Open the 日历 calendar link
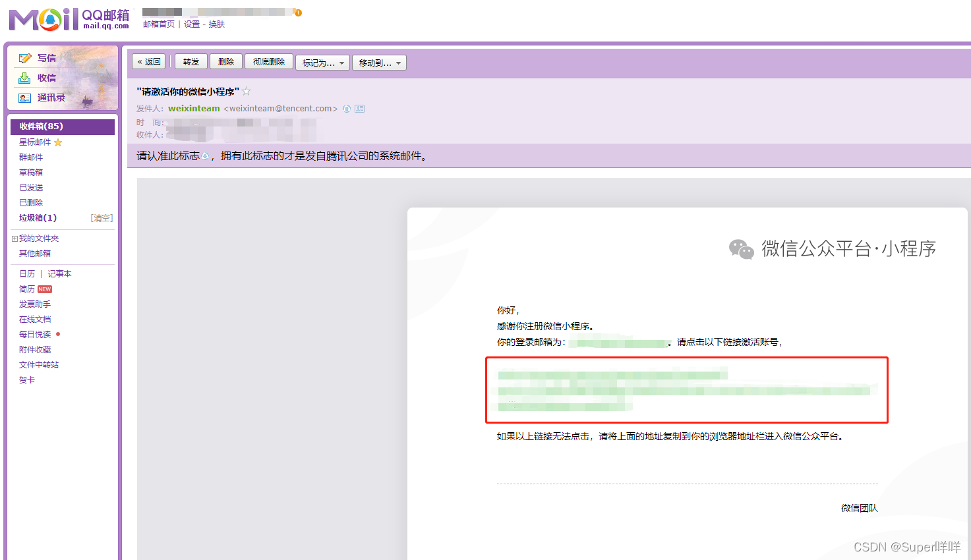The height and width of the screenshot is (560, 971). tap(27, 274)
